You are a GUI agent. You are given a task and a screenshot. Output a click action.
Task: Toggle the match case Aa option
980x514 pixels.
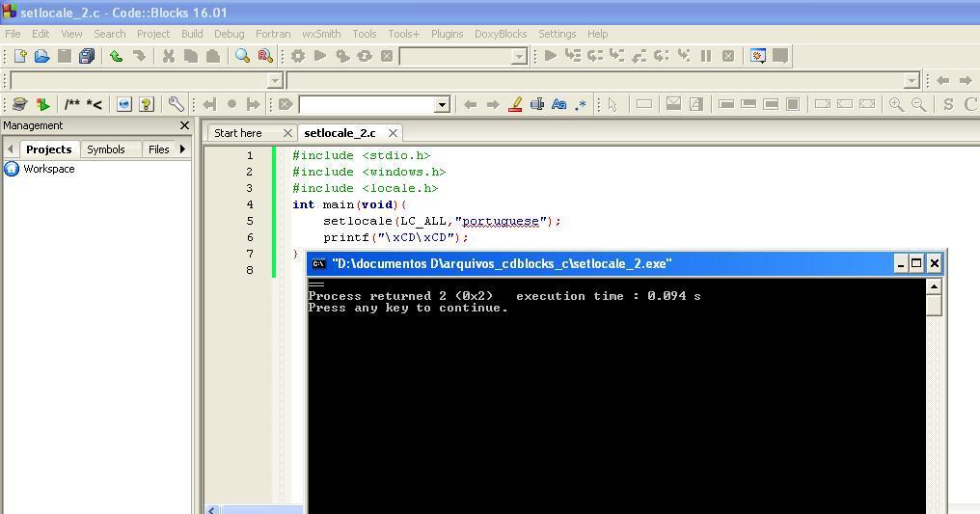pos(559,104)
